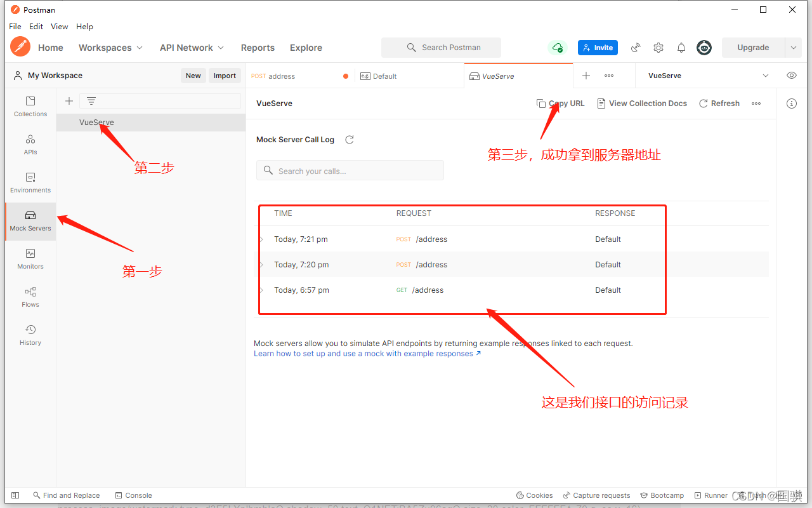
Task: Click the Invite button
Action: point(598,48)
